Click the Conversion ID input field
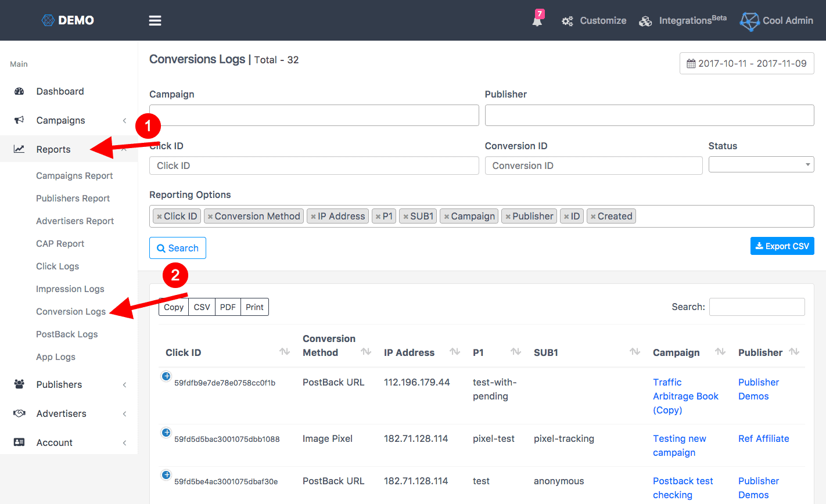 (593, 165)
